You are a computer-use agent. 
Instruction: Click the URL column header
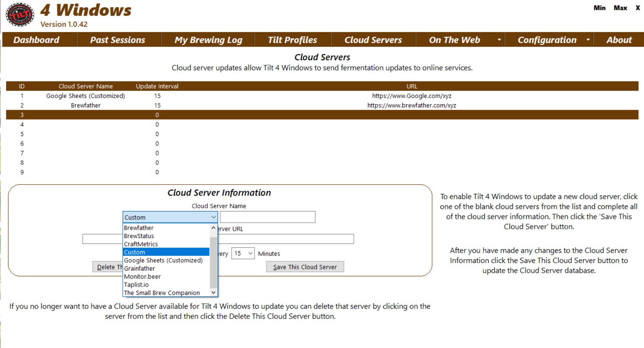(412, 86)
